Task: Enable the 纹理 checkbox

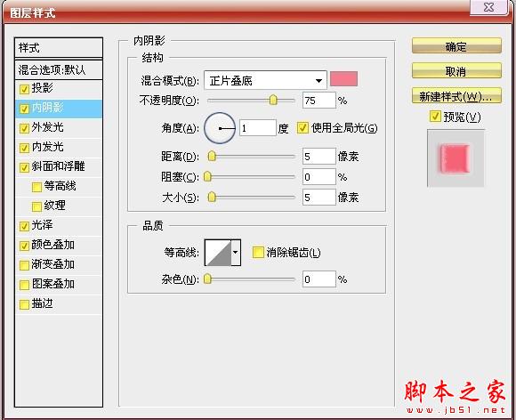Action: coord(36,206)
